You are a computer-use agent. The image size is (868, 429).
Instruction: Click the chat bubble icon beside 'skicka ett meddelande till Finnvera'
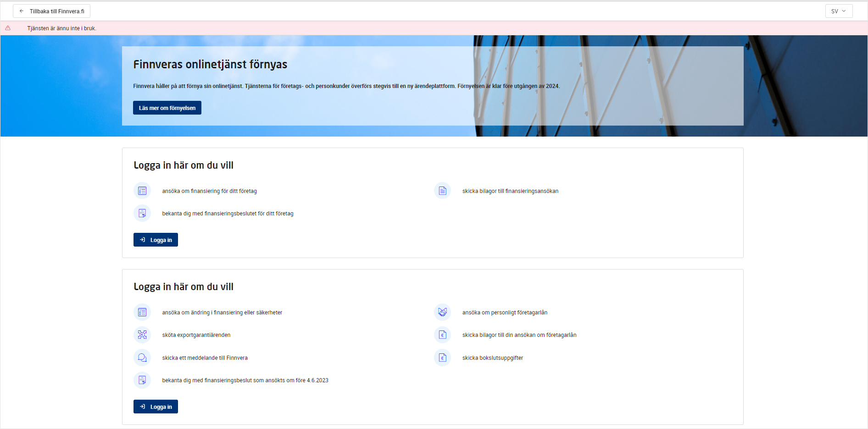pyautogui.click(x=142, y=357)
